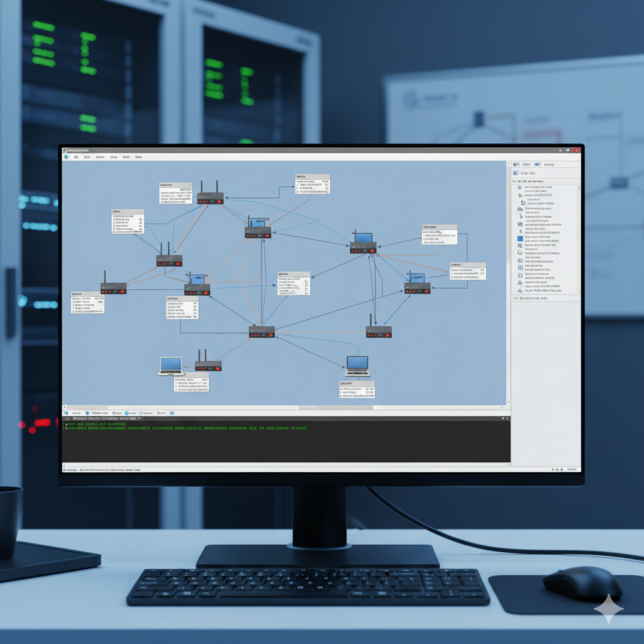Click the solid blue square icon in right panel list
Screen dimensions: 644x644
click(520, 239)
